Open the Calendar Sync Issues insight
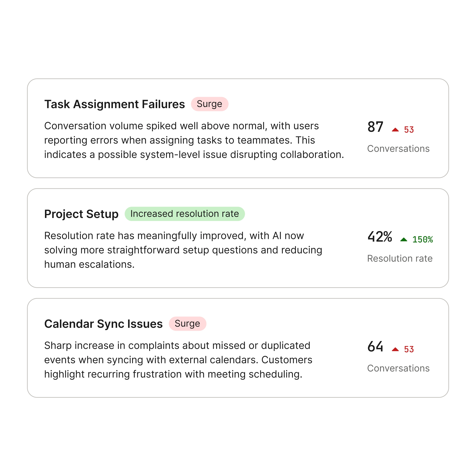This screenshot has width=475, height=476. pos(103,324)
